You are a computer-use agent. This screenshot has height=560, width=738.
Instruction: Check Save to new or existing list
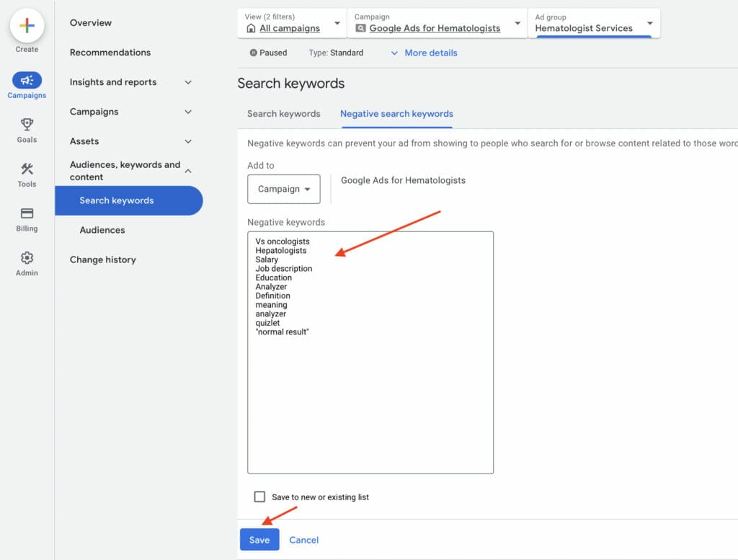click(260, 497)
